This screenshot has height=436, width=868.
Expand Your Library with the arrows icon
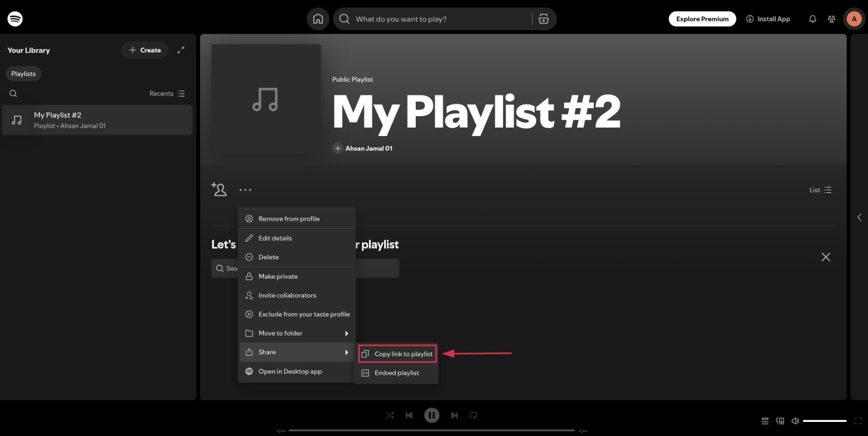point(181,50)
